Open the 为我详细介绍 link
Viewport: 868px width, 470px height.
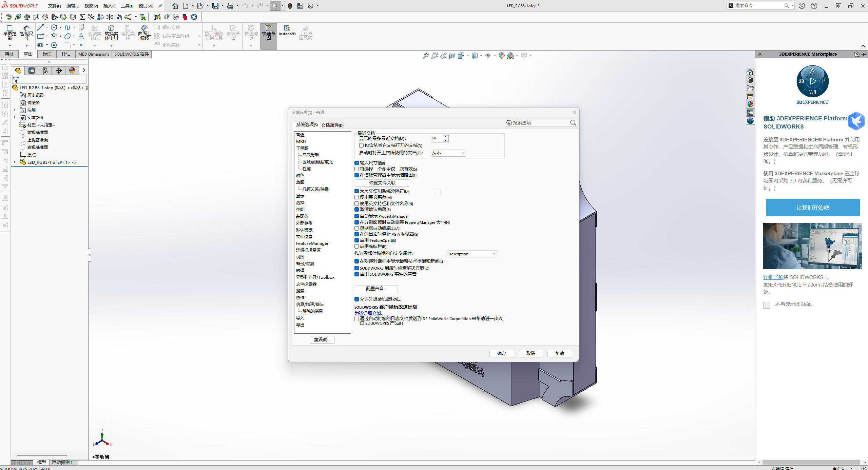(x=369, y=313)
